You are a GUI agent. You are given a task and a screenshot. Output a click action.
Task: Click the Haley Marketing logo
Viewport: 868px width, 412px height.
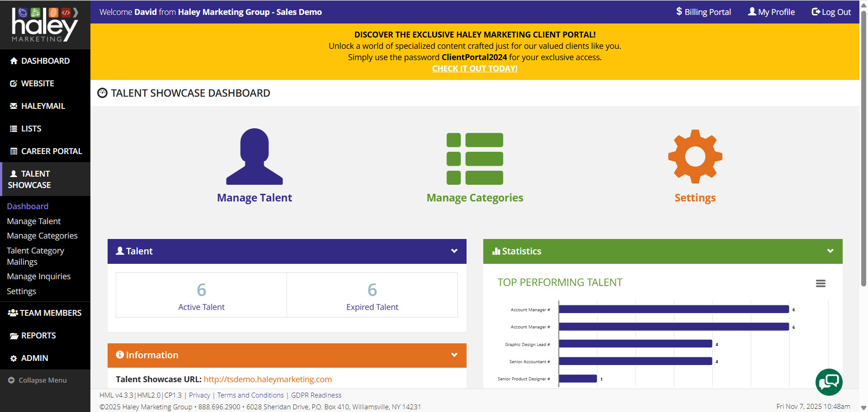coord(45,25)
